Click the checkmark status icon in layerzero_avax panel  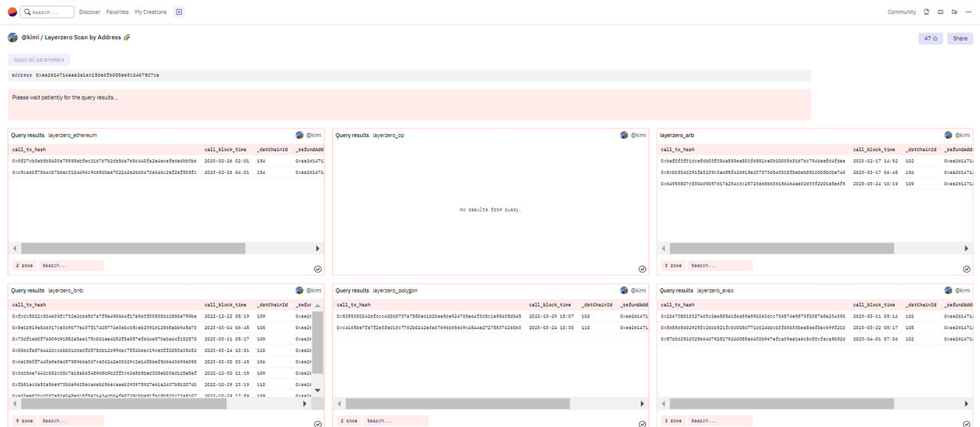pyautogui.click(x=967, y=424)
